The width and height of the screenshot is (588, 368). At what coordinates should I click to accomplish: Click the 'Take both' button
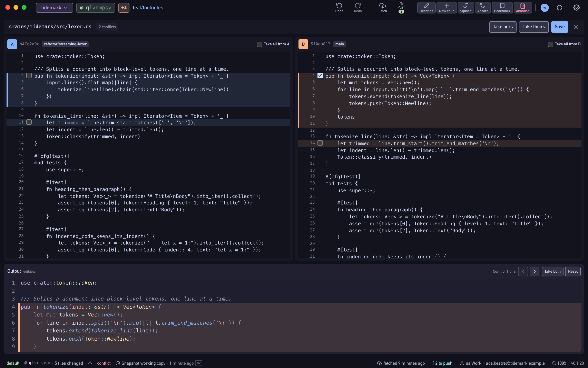tap(552, 271)
